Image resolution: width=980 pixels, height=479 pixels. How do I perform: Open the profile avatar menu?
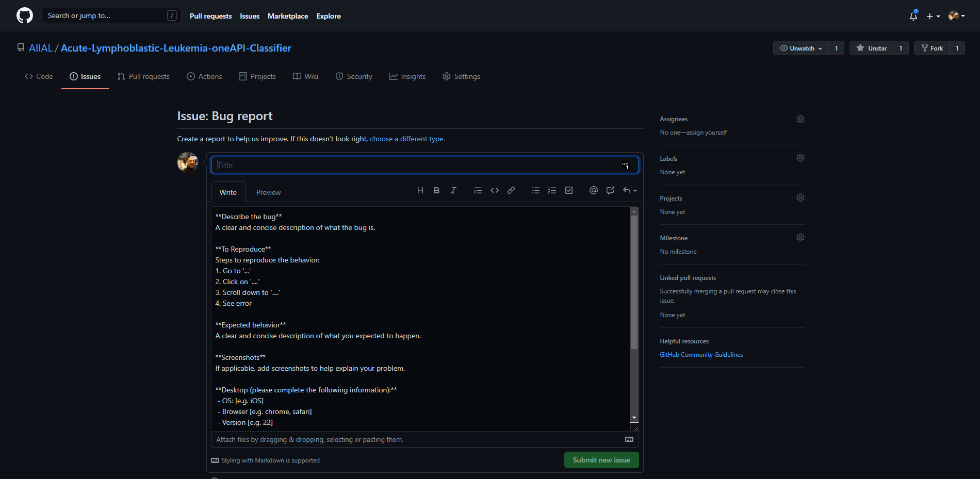point(957,16)
